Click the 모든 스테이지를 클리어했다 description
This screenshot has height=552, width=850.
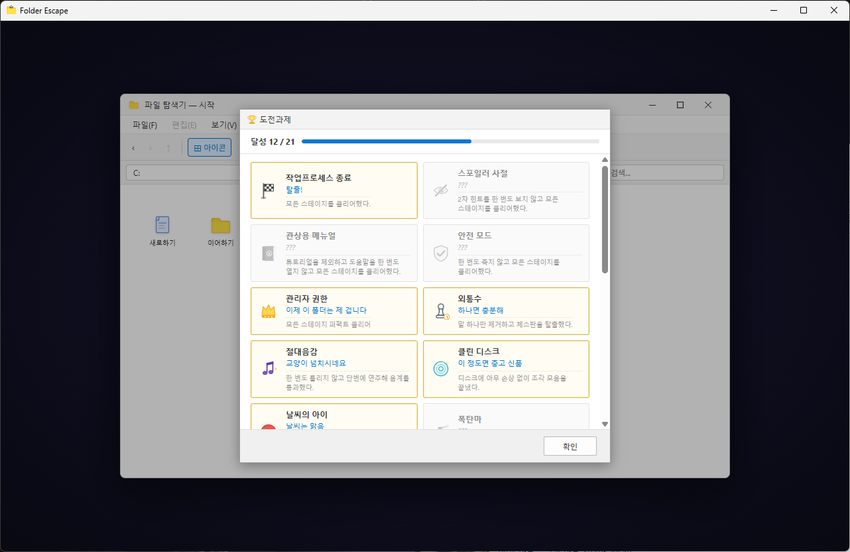(328, 204)
